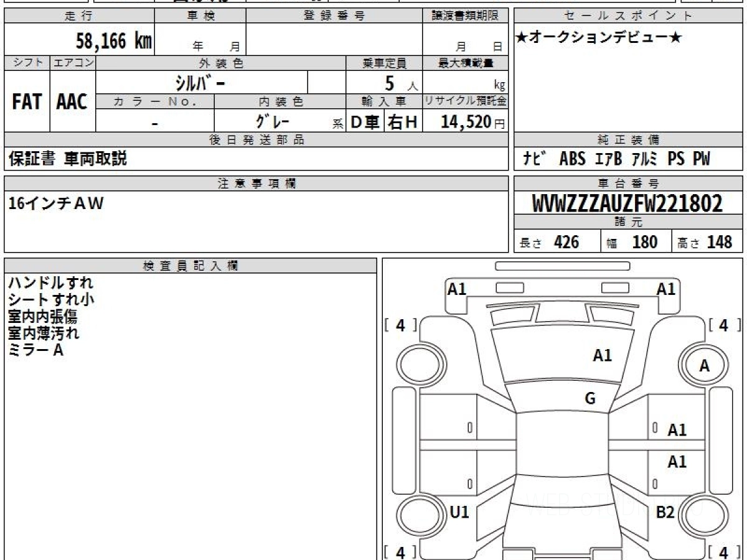747x560 pixels.
Task: Select the セールスポイント header
Action: click(x=629, y=17)
